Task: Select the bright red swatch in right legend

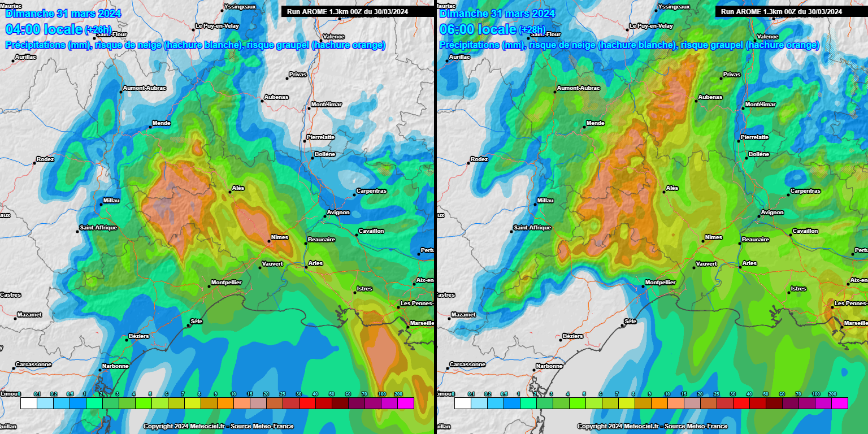Action: 741,403
